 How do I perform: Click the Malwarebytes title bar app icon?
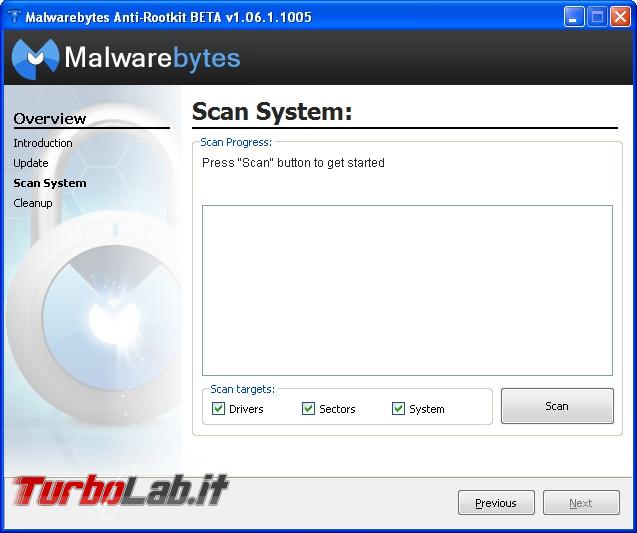coord(14,17)
